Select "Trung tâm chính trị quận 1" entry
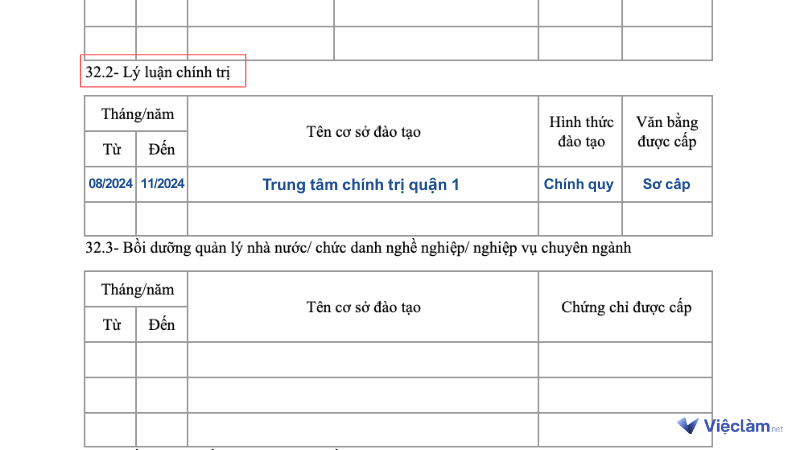Screen dimensions: 800x450 [x=361, y=184]
